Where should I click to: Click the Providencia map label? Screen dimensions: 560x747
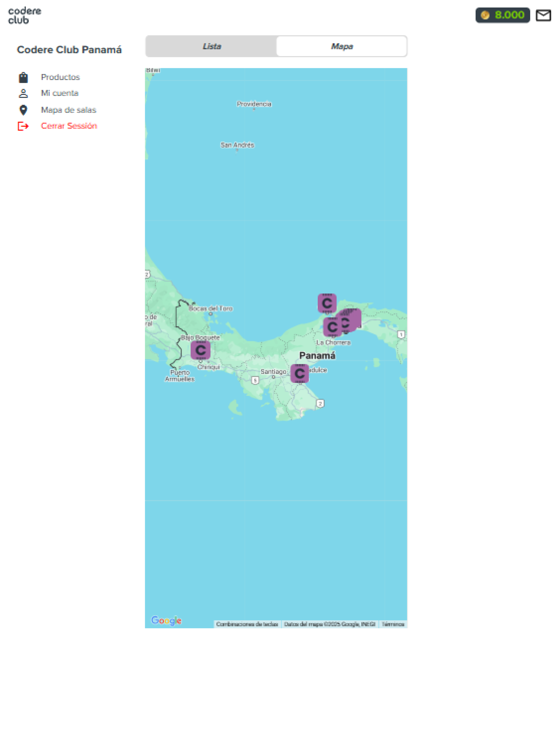pyautogui.click(x=254, y=104)
